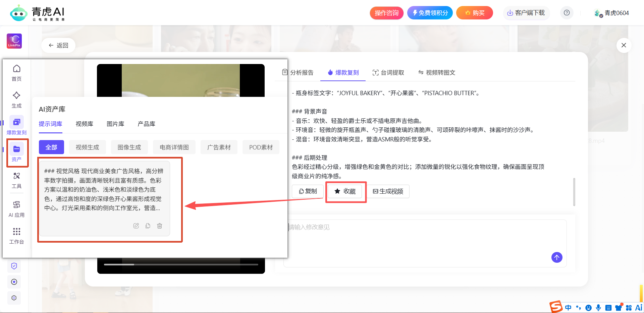Click the 收藏 favorite button
This screenshot has height=313, width=644.
coord(345,191)
